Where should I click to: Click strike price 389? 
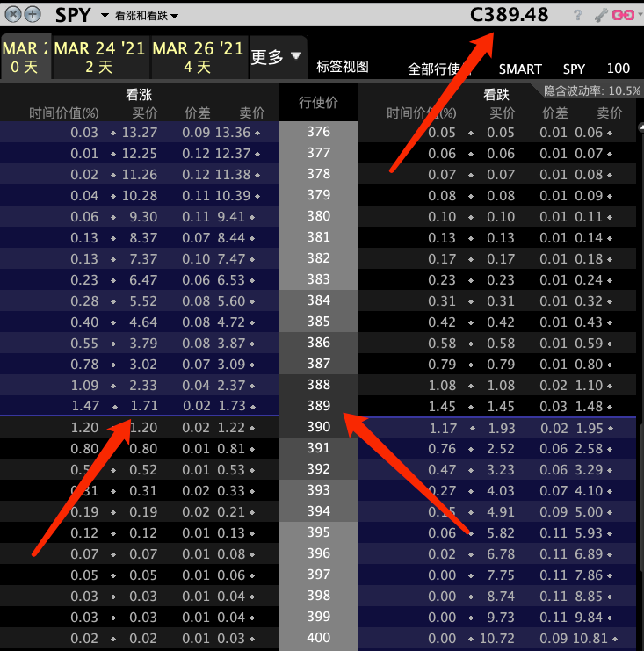[x=318, y=406]
